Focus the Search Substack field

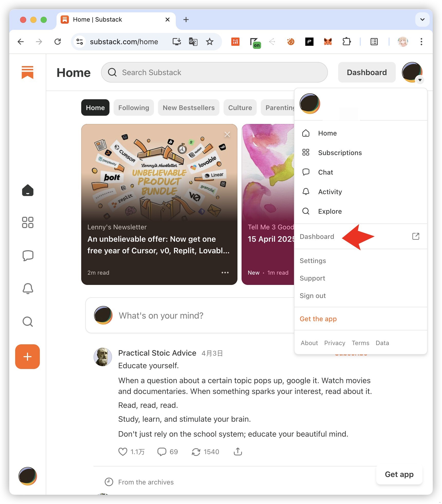tap(214, 72)
